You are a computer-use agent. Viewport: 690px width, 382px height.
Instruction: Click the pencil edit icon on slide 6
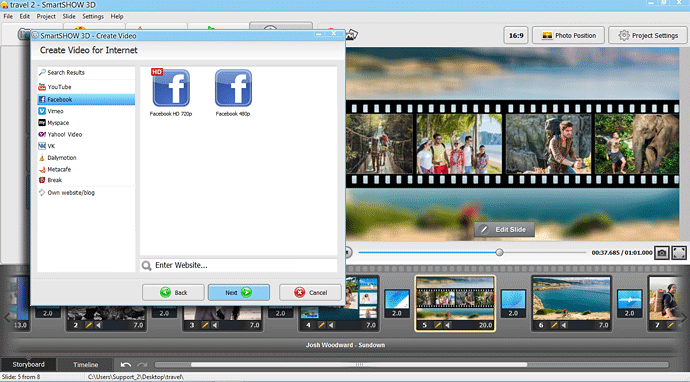(x=554, y=325)
